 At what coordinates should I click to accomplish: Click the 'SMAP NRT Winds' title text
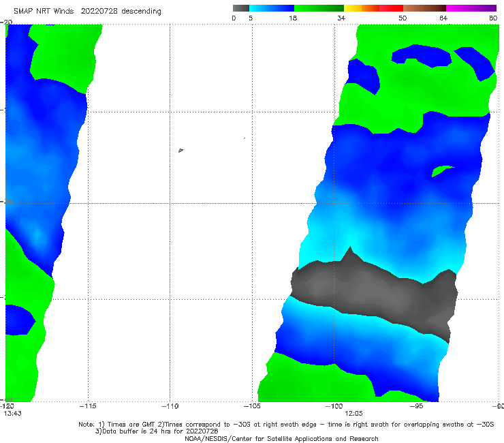click(44, 12)
